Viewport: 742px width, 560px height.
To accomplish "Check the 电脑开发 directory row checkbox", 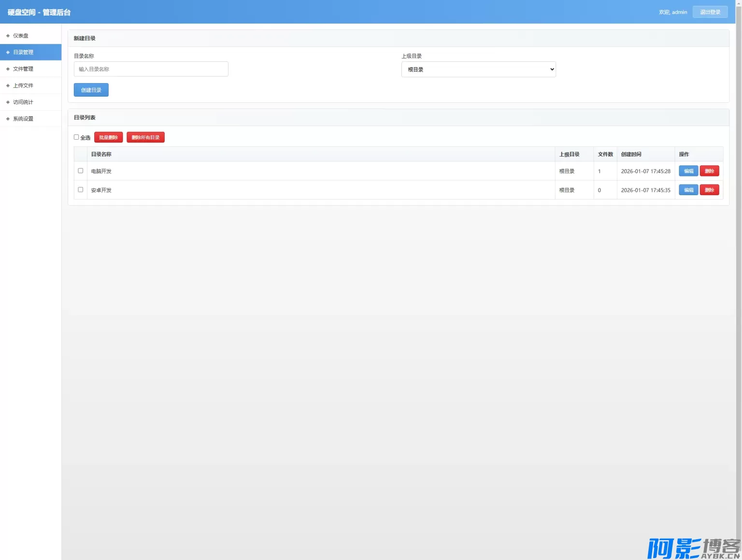I will [81, 171].
